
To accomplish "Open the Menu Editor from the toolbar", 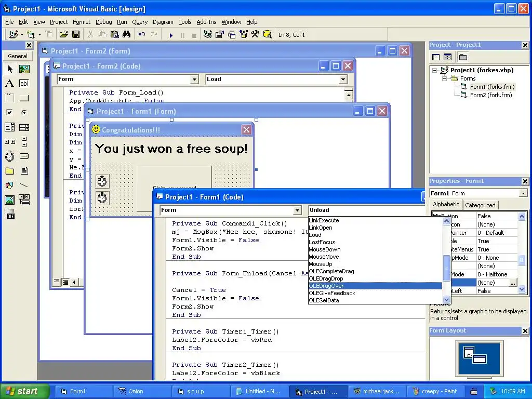I will click(49, 34).
